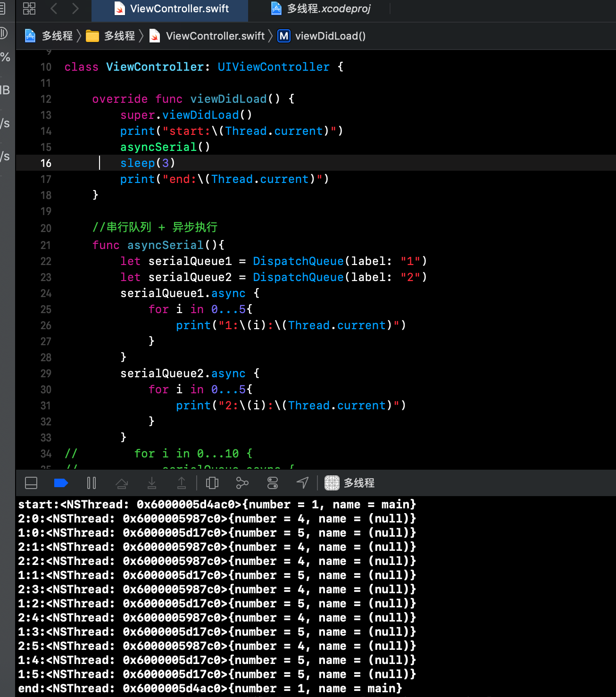Click DispatchQueue label "1" on line 22
This screenshot has height=697, width=616.
[x=340, y=261]
